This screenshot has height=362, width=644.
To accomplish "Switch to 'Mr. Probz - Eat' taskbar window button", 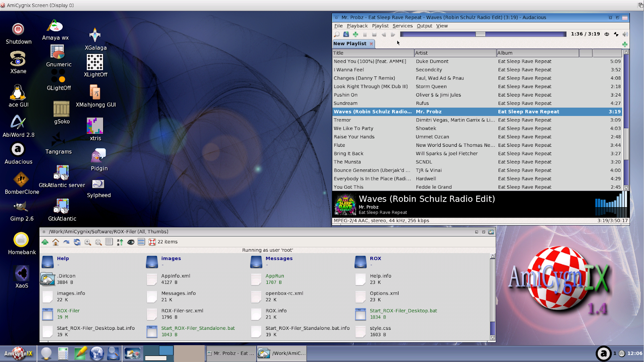I will click(231, 354).
